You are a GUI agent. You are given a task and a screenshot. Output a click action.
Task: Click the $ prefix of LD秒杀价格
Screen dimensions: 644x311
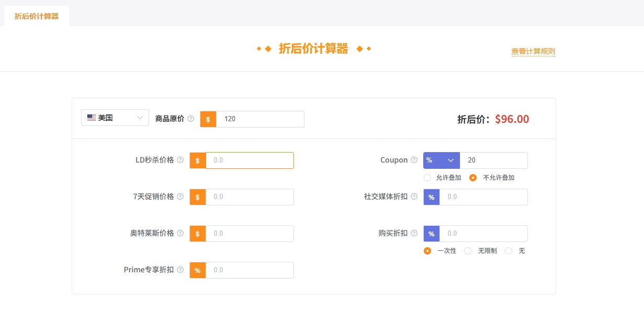click(x=198, y=160)
